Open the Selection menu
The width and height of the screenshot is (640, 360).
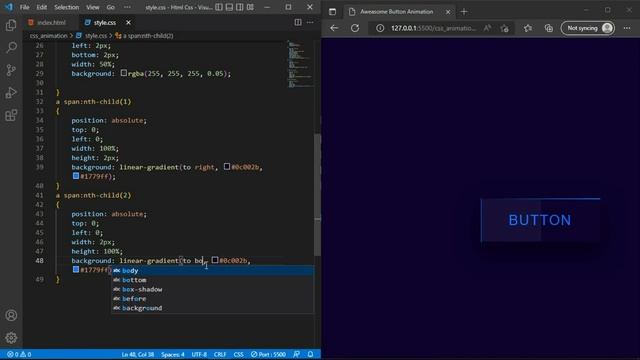click(67, 7)
